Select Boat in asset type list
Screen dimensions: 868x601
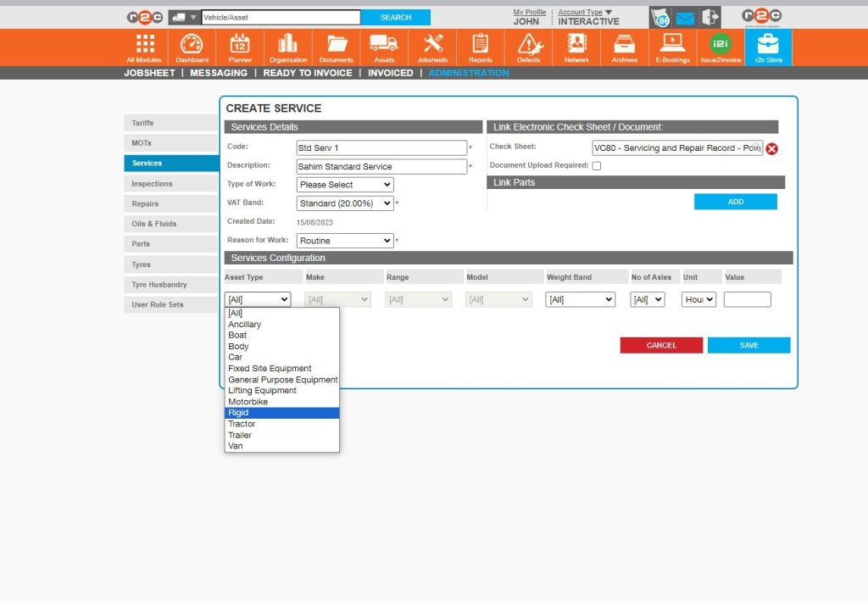pos(281,336)
